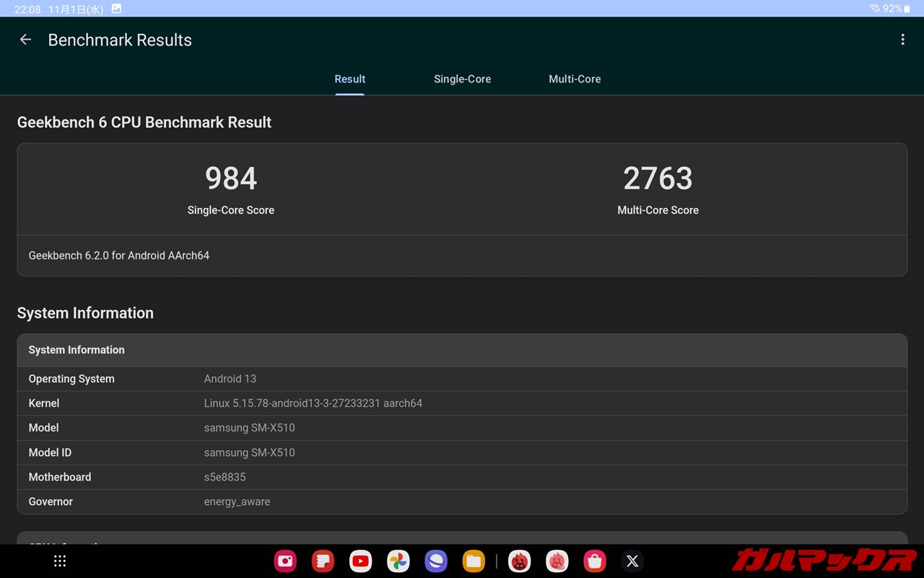Launch the Camera app from taskbar
The image size is (924, 578).
click(285, 561)
